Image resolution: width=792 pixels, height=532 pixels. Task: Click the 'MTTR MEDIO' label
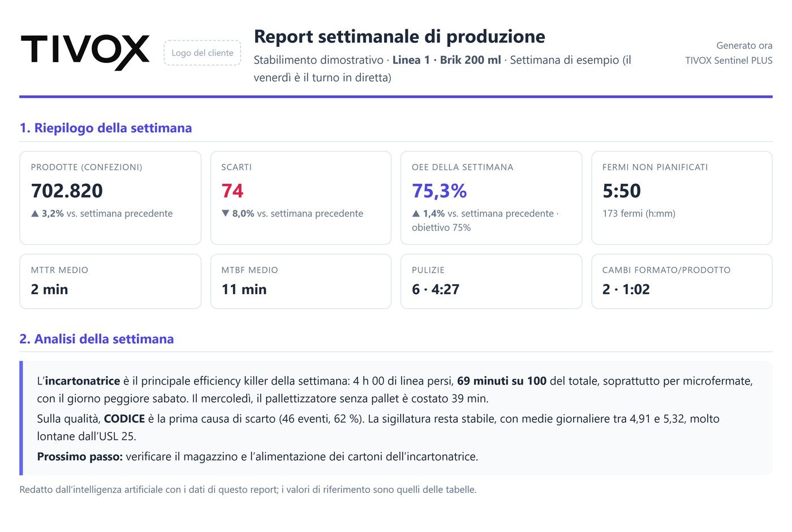(59, 270)
